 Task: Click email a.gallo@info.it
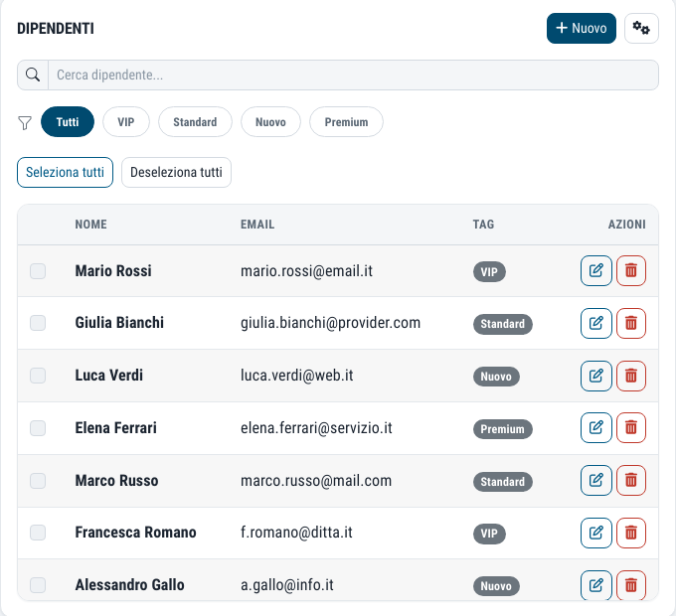click(287, 585)
